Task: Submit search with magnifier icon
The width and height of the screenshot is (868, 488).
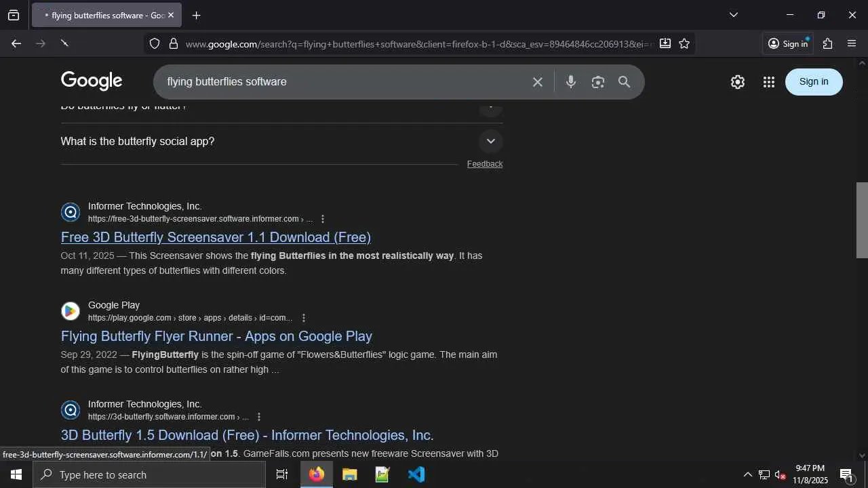Action: coord(625,82)
